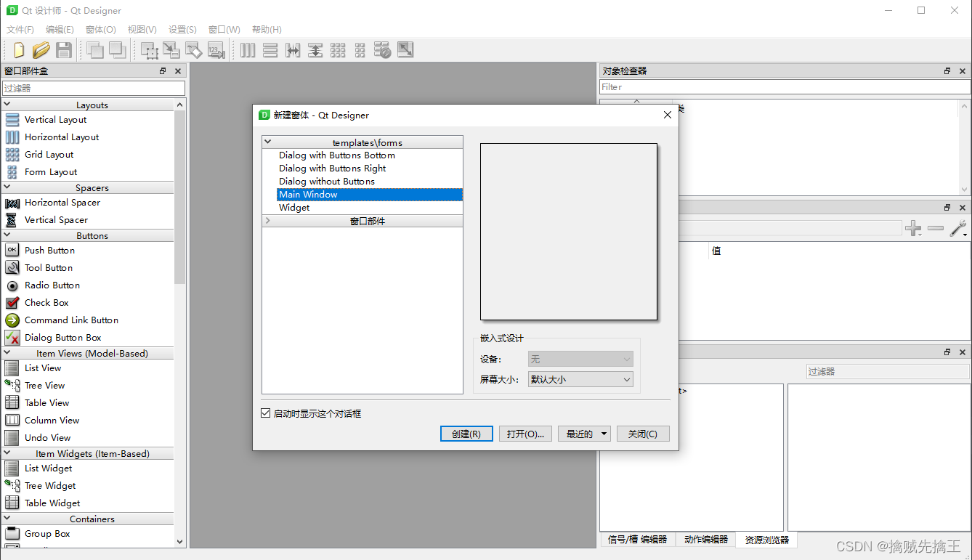Click the Object Inspector Filter field
This screenshot has width=972, height=560.
(785, 87)
